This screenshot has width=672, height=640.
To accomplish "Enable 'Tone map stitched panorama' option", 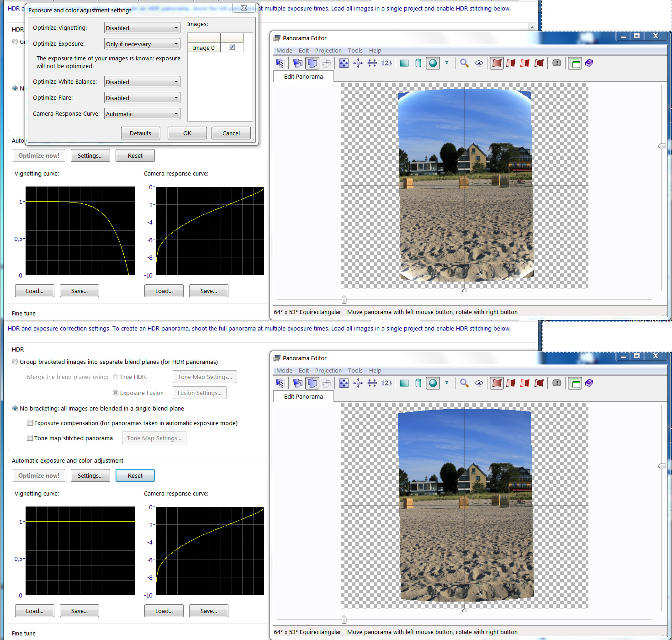I will tap(30, 438).
